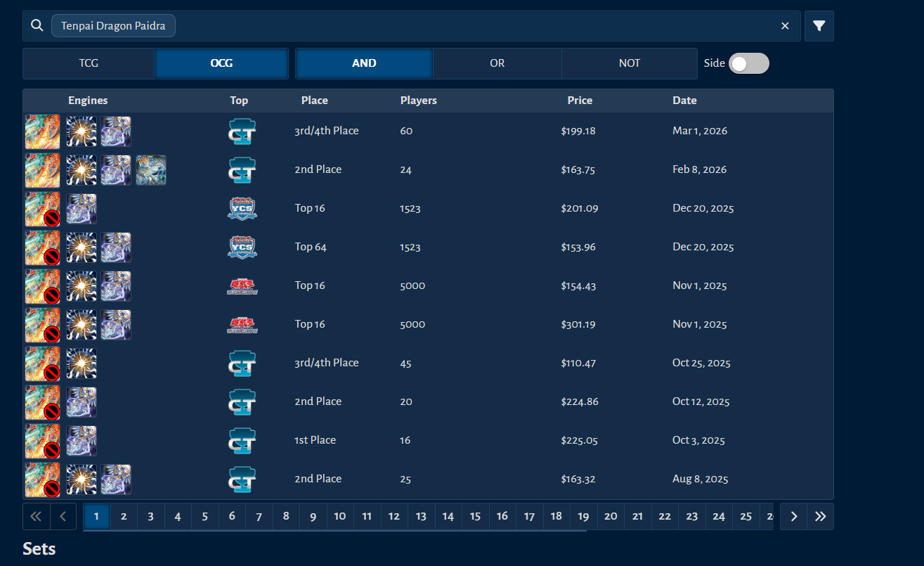Click the fourth engine icon in the $163.75 row

click(151, 170)
